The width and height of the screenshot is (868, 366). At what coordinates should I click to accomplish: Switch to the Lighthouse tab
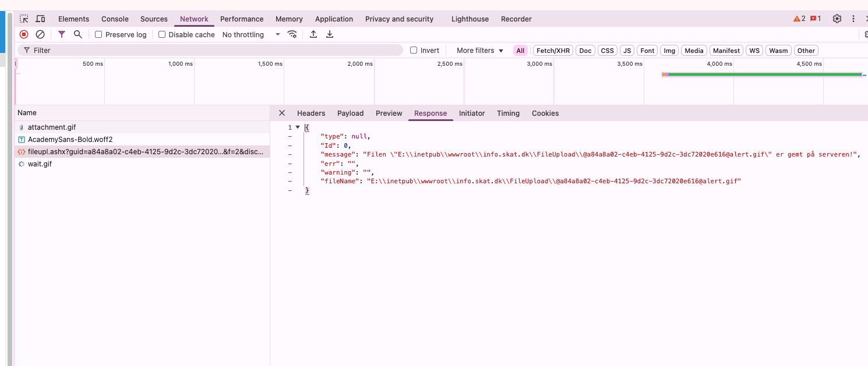point(470,19)
